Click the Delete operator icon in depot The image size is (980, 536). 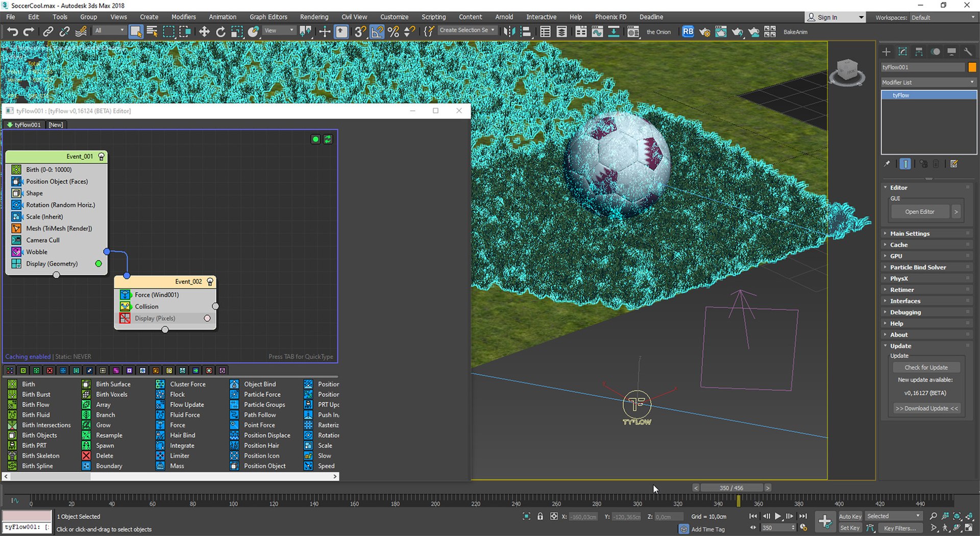tap(87, 455)
